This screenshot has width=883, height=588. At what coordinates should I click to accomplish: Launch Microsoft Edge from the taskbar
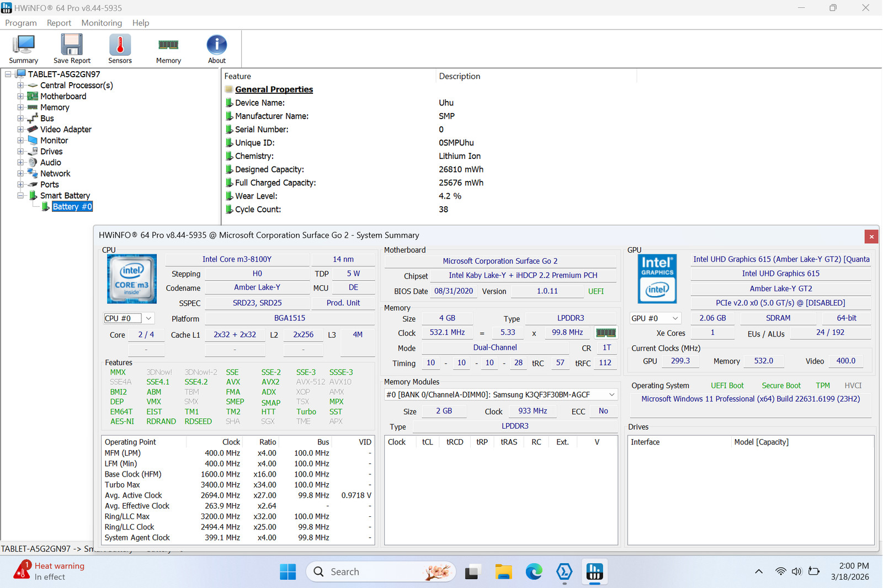coord(534,572)
